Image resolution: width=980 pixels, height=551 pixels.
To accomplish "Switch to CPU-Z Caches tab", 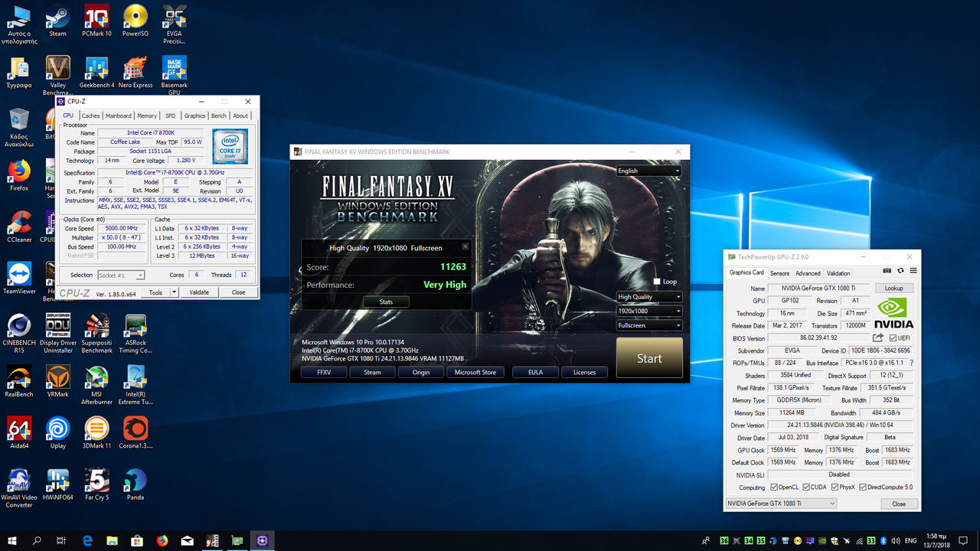I will click(90, 116).
